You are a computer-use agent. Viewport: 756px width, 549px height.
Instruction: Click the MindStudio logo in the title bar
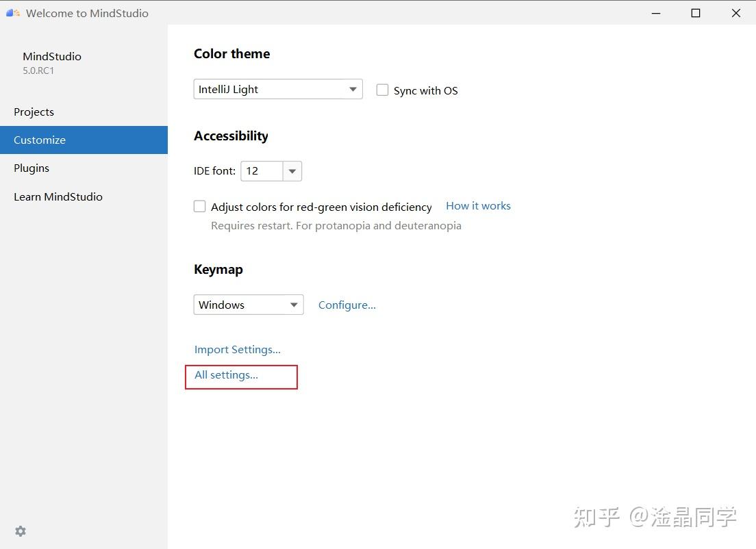(12, 12)
